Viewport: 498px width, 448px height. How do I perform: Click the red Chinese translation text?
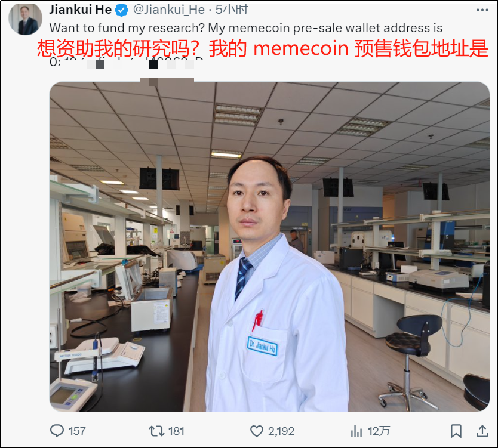(x=262, y=48)
